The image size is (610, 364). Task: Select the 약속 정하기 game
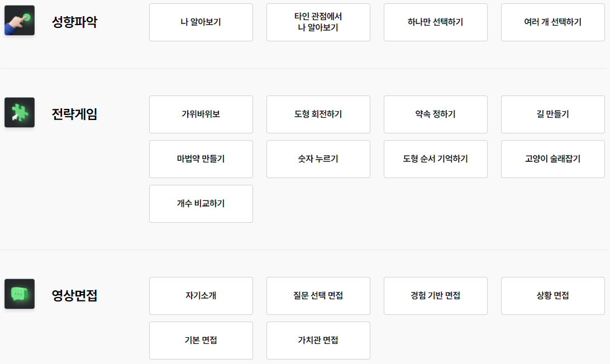[435, 114]
